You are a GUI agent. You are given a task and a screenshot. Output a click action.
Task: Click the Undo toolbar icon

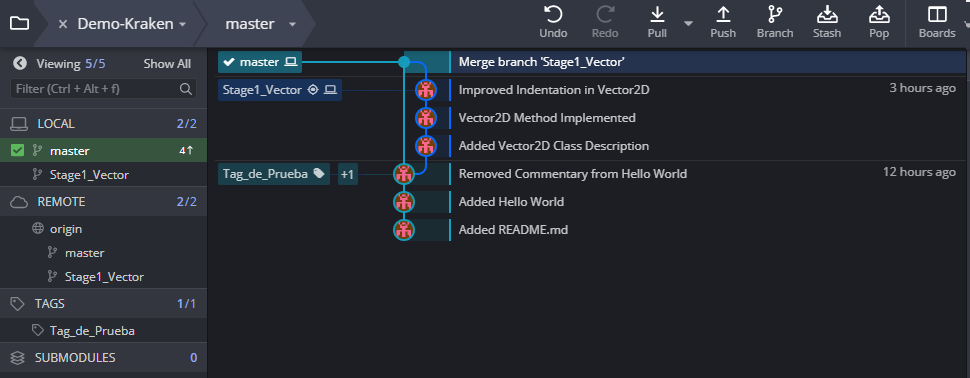[x=552, y=14]
